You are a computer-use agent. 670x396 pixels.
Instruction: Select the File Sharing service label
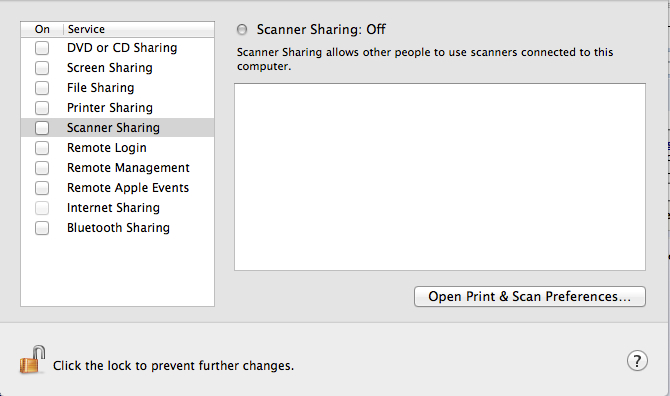100,88
